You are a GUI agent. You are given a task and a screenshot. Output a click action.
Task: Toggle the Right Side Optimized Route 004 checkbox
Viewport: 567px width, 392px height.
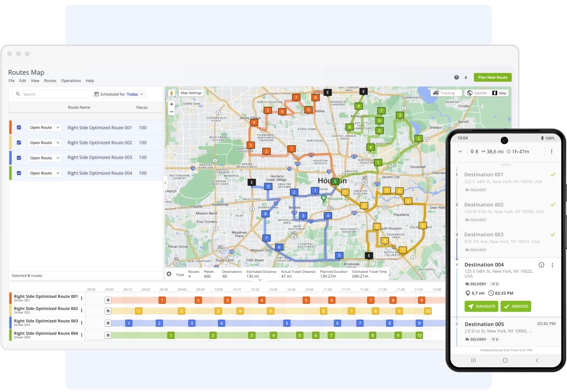coord(19,173)
